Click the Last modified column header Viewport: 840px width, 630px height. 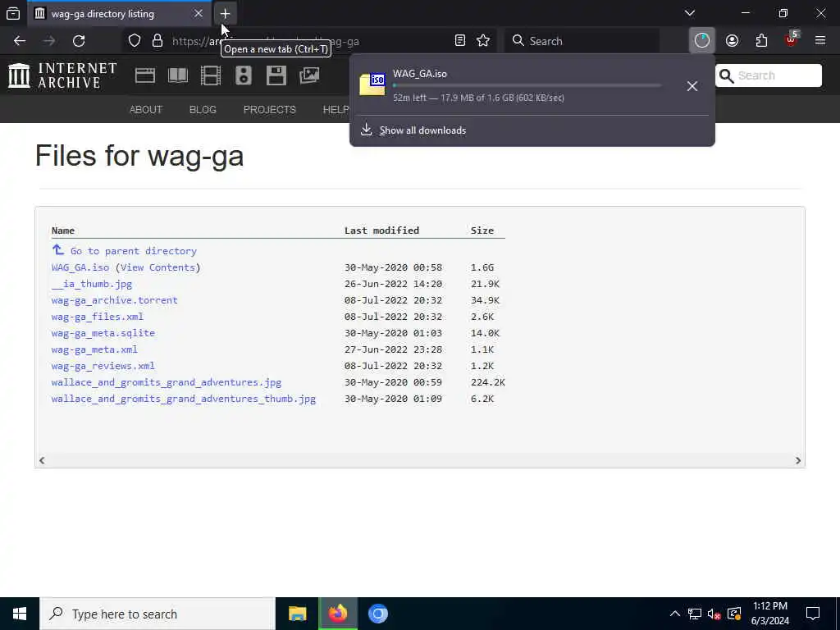tap(381, 231)
